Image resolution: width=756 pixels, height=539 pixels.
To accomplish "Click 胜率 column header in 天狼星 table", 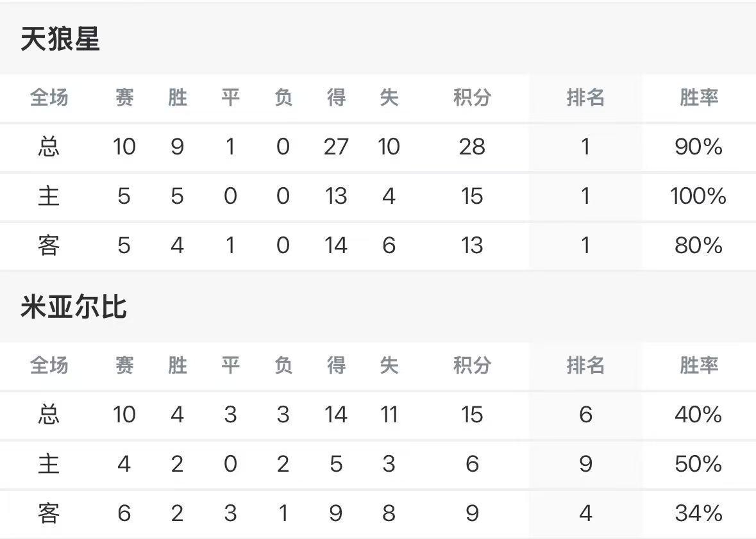I will point(699,97).
